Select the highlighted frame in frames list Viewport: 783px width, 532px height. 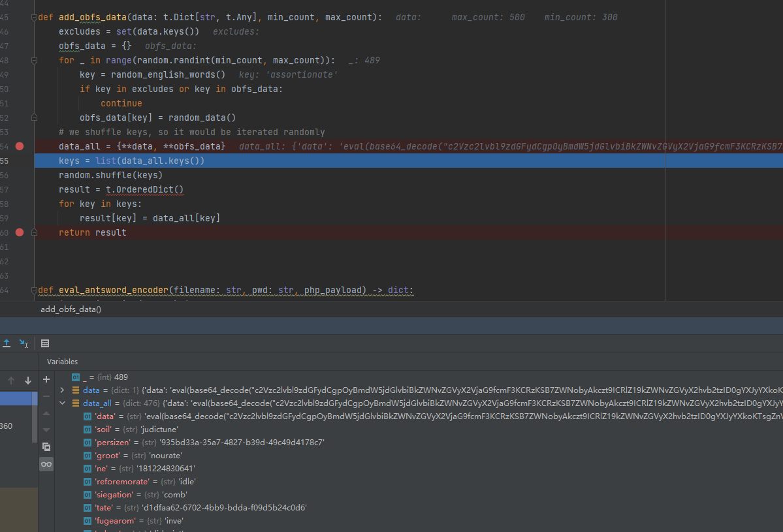click(x=16, y=398)
